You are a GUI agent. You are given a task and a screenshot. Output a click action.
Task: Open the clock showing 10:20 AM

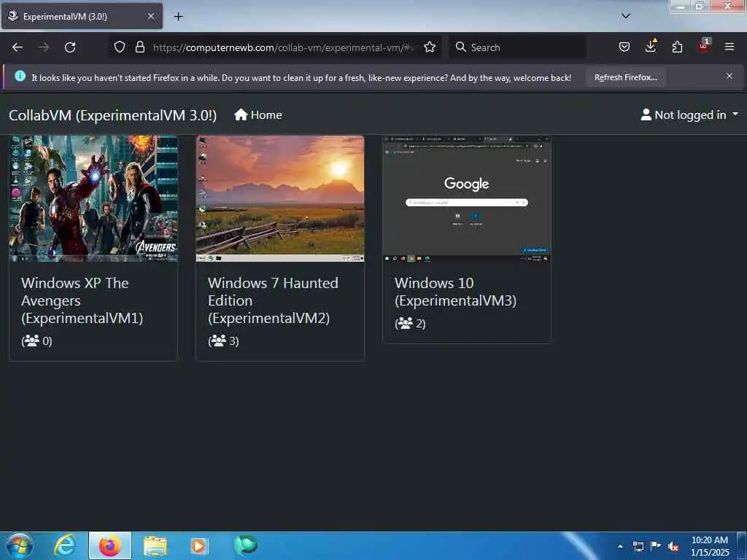tap(710, 546)
